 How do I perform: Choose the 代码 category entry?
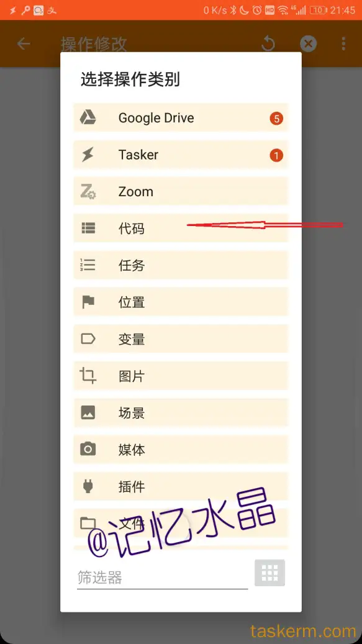181,229
